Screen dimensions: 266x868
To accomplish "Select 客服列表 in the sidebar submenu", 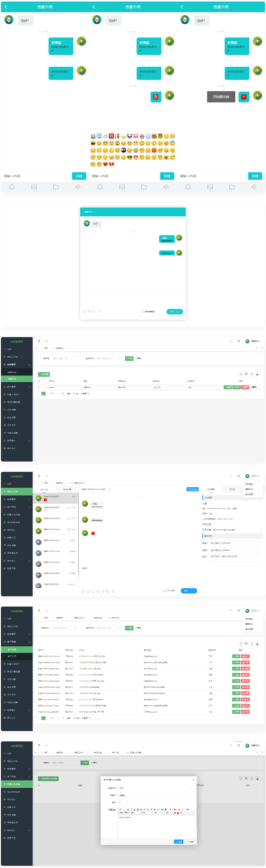I will point(12,379).
